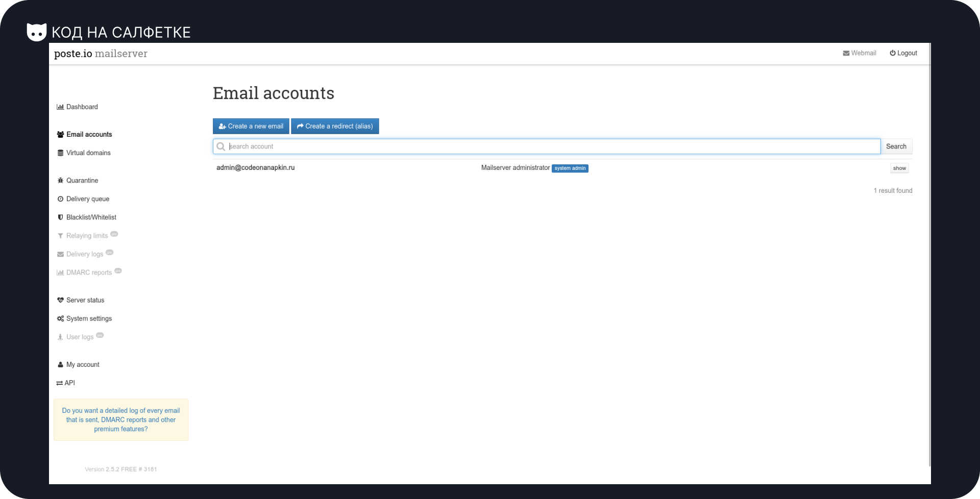This screenshot has height=499, width=980.
Task: Click the System settings gears icon
Action: pyautogui.click(x=60, y=318)
